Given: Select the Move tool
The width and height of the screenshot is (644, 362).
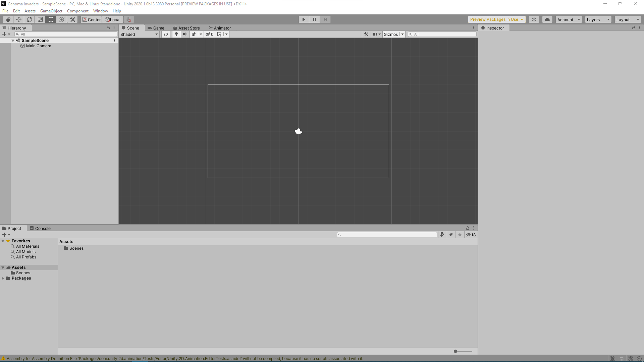Looking at the screenshot, I should click(19, 19).
